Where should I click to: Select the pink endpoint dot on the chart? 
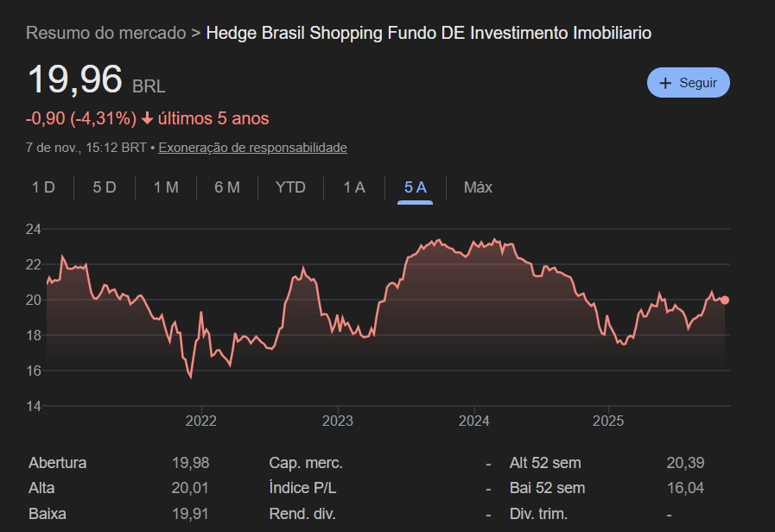pos(725,300)
